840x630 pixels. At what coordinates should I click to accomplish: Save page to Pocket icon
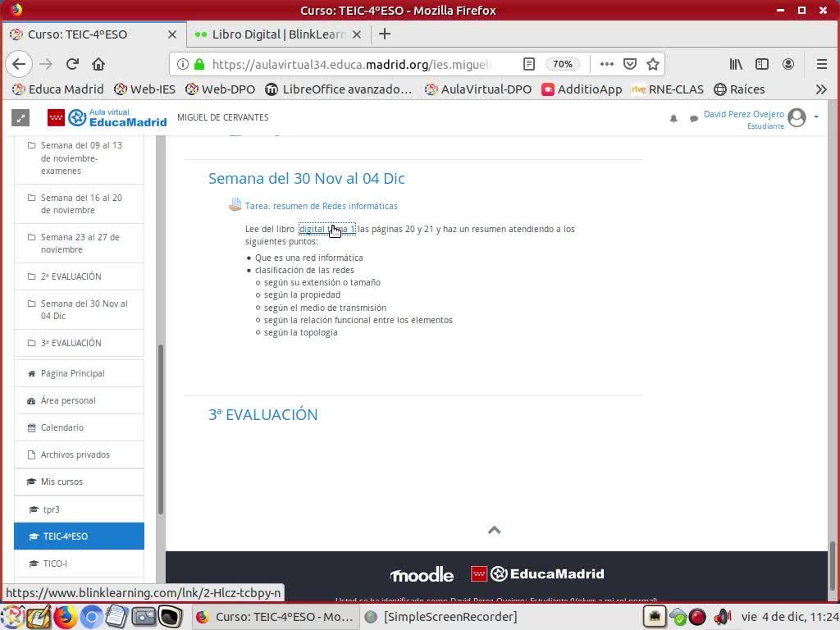pyautogui.click(x=630, y=64)
